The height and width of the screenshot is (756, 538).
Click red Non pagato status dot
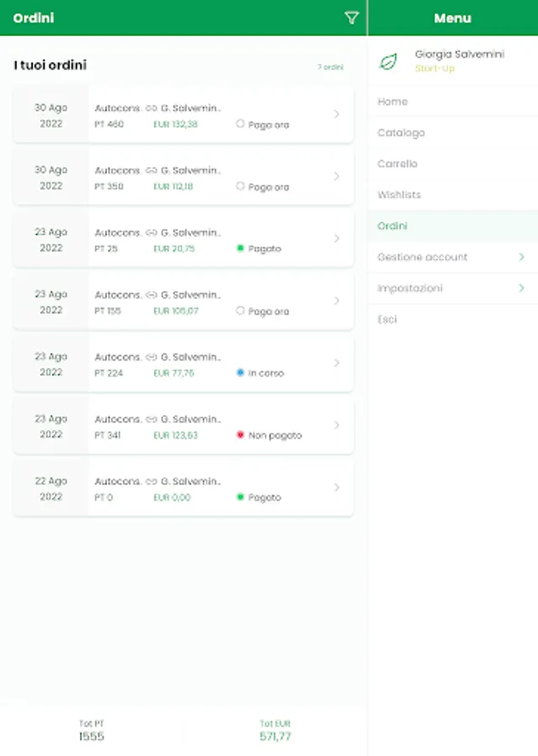(x=240, y=435)
